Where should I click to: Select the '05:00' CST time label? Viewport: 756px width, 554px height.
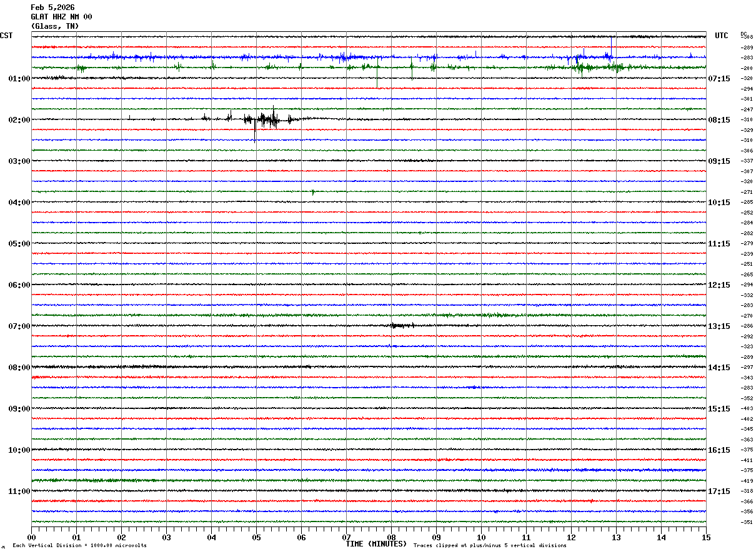click(x=19, y=244)
